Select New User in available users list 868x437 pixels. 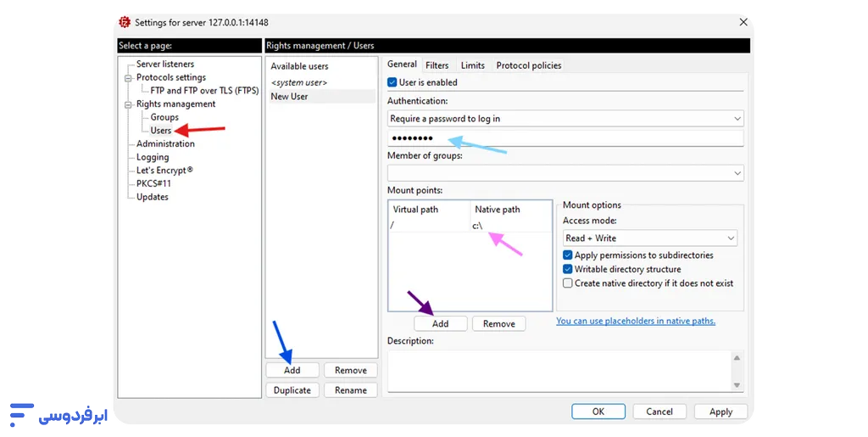click(290, 97)
